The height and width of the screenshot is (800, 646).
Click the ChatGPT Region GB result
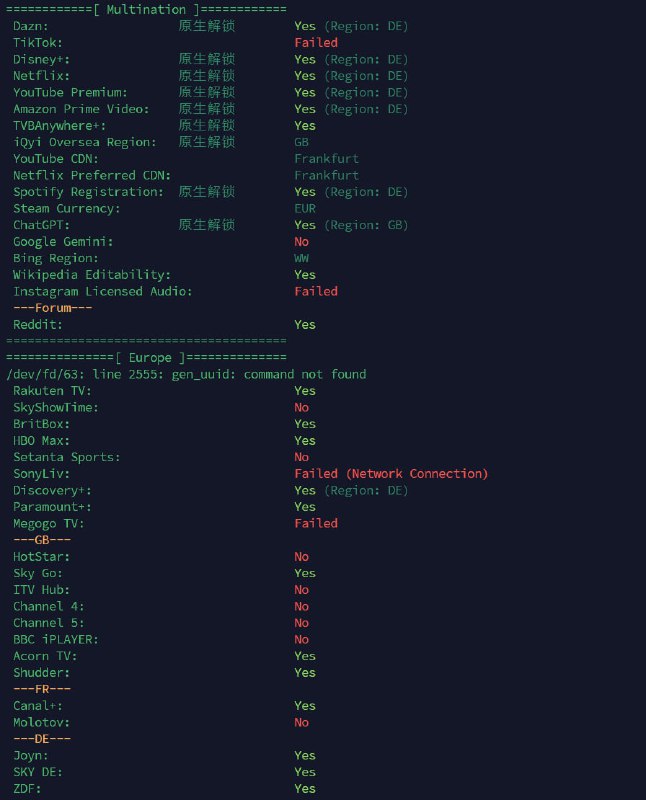351,225
